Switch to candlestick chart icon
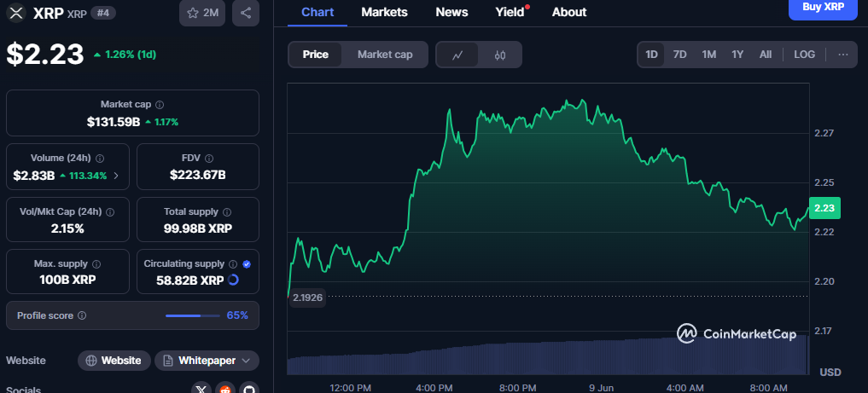868x393 pixels. [x=500, y=55]
